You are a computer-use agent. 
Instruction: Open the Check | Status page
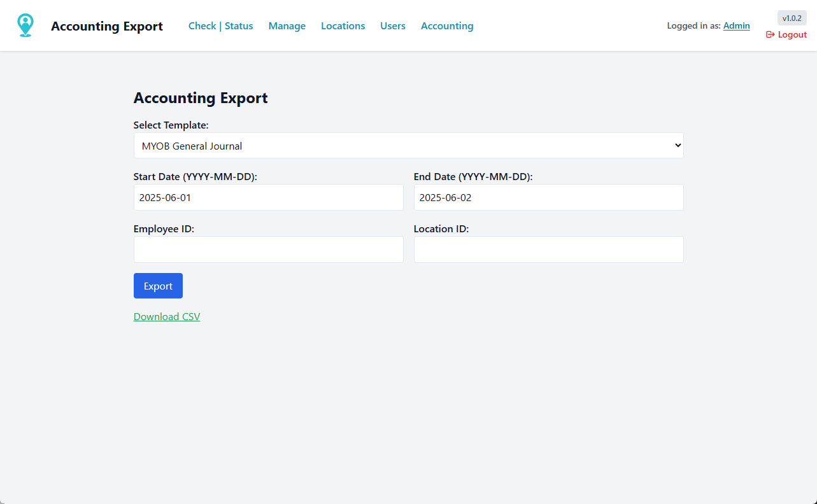[x=220, y=26]
